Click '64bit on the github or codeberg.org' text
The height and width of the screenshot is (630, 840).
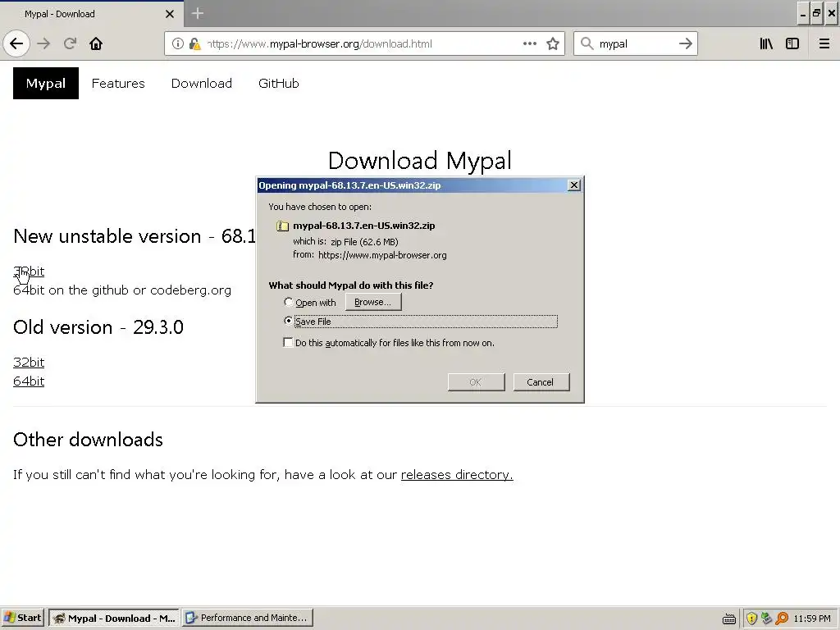tap(122, 290)
